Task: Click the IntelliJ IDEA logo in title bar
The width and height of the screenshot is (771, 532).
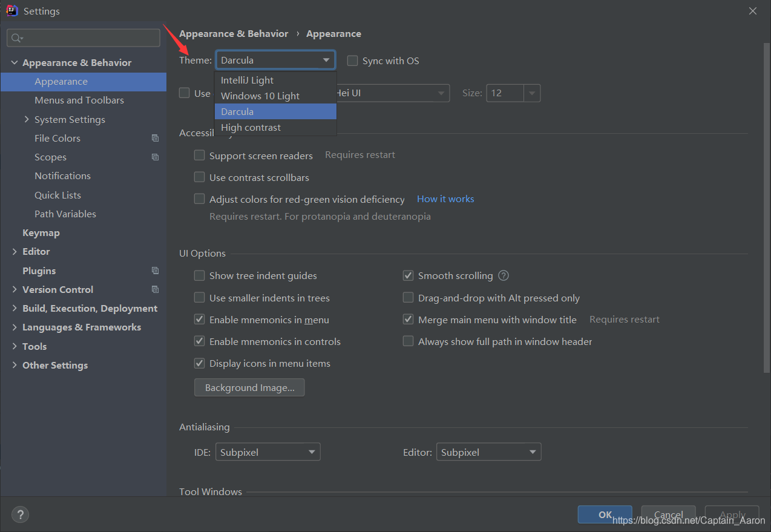Action: [x=12, y=11]
